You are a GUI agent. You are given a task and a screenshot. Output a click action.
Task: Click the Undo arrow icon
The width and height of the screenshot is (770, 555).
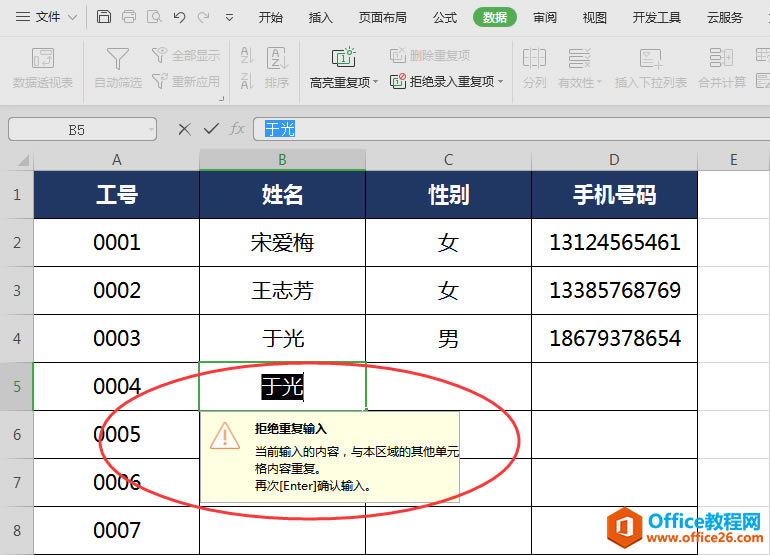[x=179, y=17]
